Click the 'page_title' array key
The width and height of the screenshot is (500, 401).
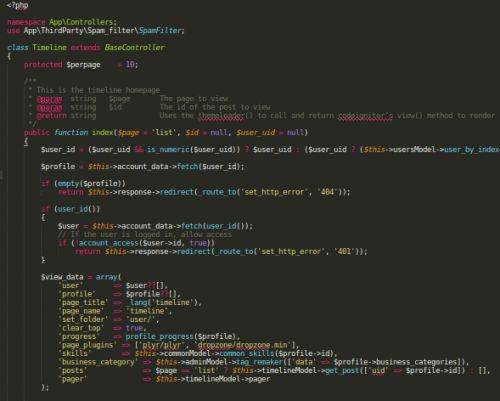[x=83, y=302]
